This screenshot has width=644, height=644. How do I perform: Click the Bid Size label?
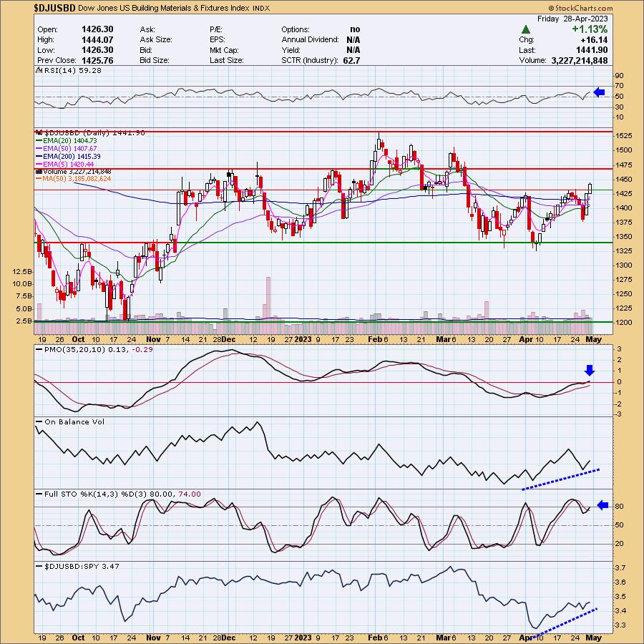coord(155,60)
